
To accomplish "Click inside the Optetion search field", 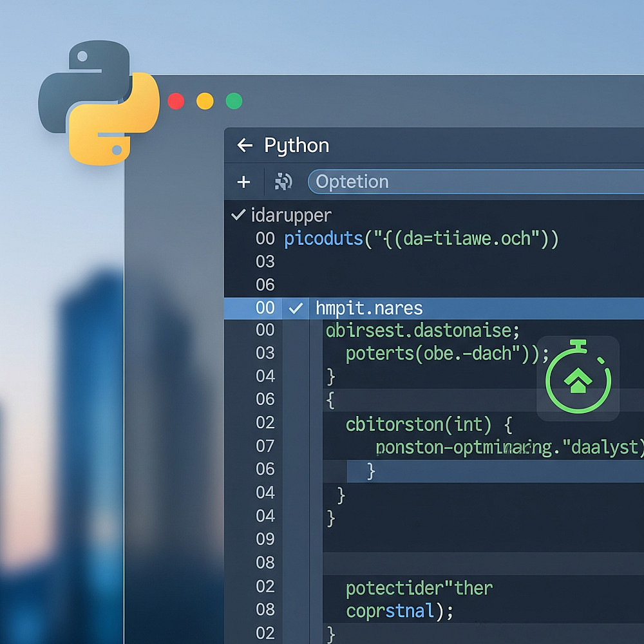I will tap(476, 182).
